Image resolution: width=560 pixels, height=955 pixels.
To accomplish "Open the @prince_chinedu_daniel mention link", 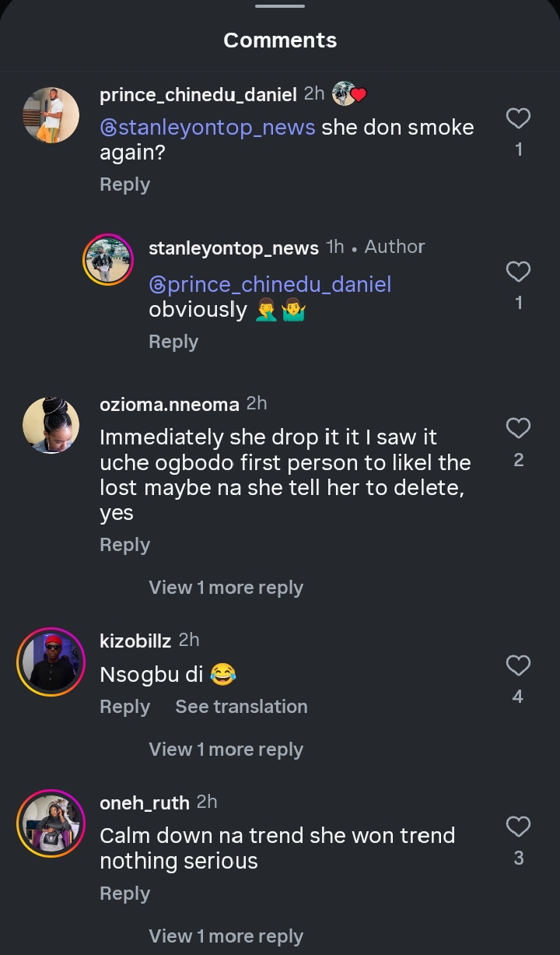I will tap(270, 284).
